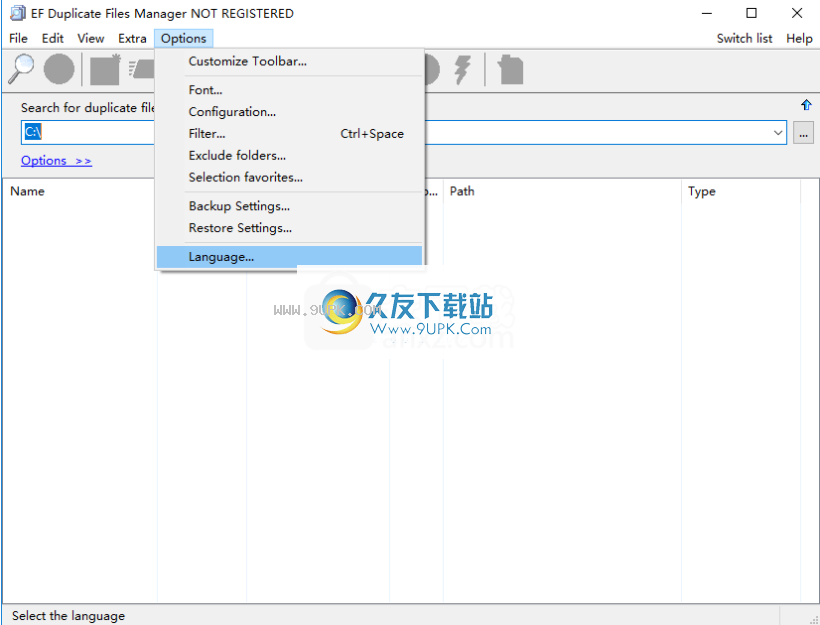Choose Backup Settings... menu entry
The image size is (820, 625).
click(x=289, y=206)
